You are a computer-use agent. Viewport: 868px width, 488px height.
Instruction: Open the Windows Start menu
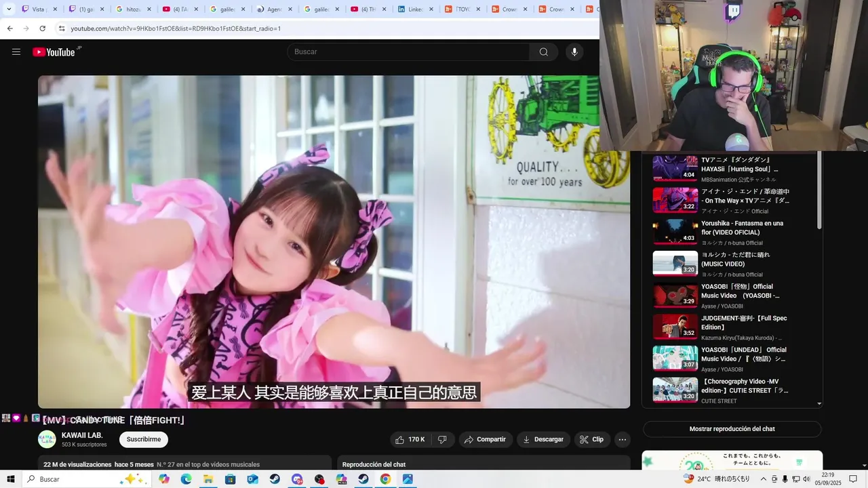(x=10, y=479)
